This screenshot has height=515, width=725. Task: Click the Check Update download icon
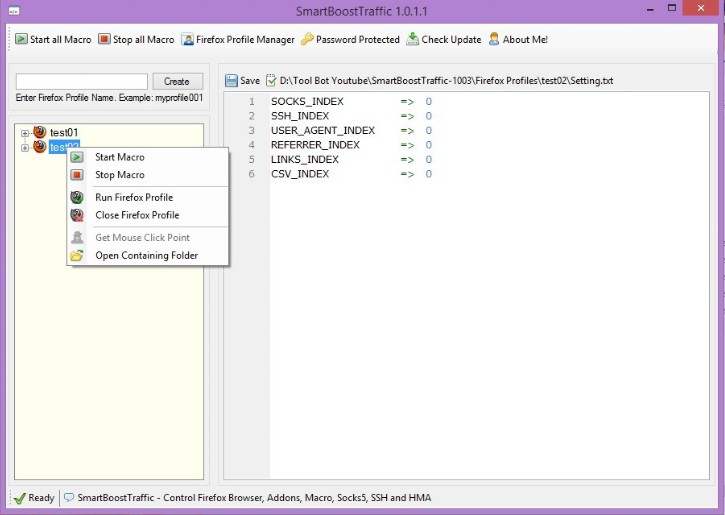click(x=412, y=40)
